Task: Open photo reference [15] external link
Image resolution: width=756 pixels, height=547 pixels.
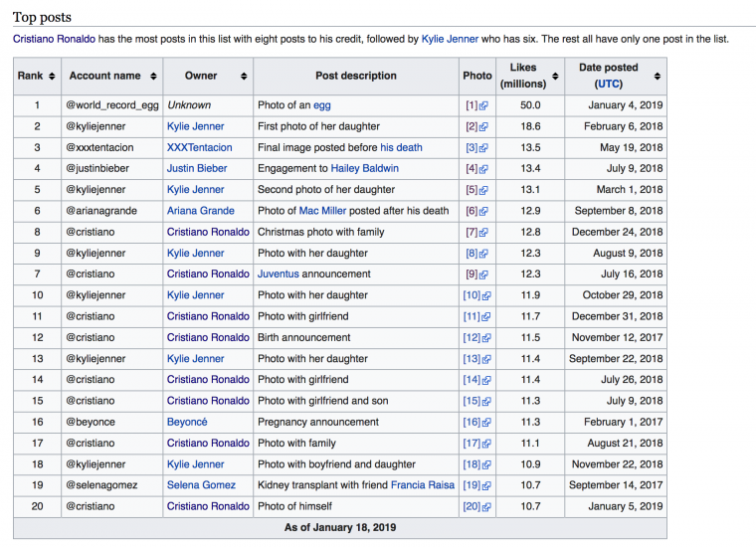Action: coord(476,401)
